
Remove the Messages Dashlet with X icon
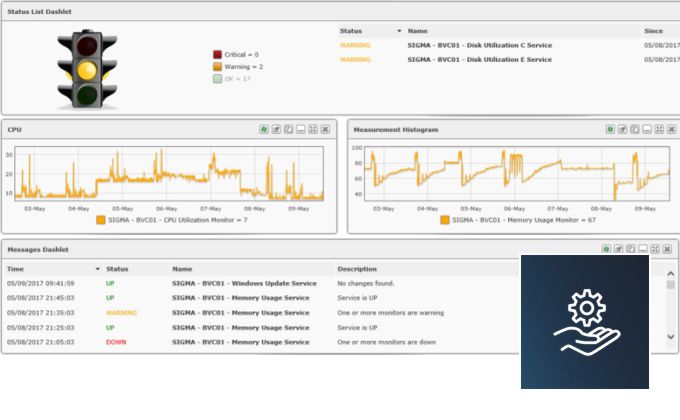tap(667, 249)
